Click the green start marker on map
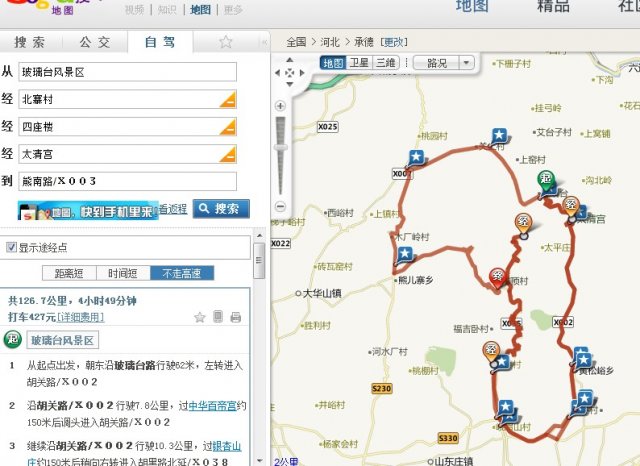This screenshot has width=640, height=466. [x=546, y=180]
